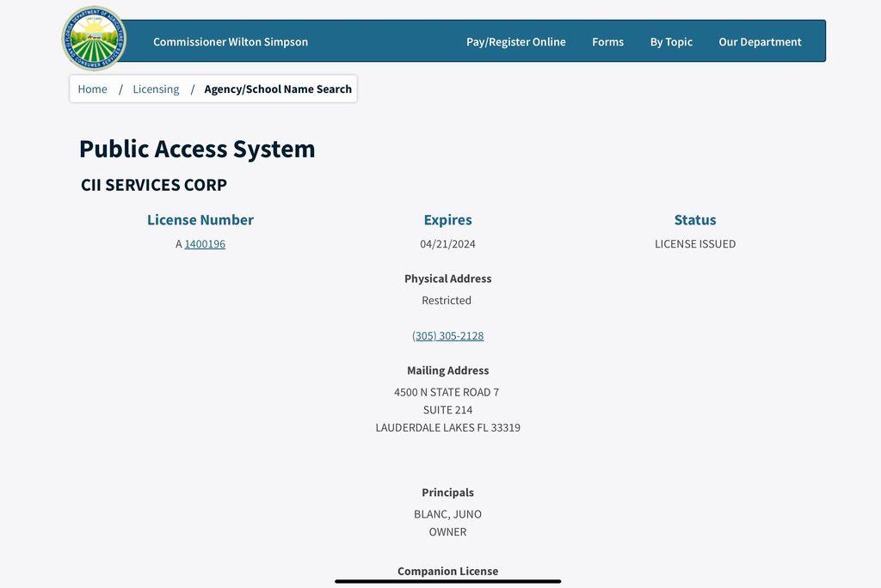Click the Restricted address value
The image size is (881, 588).
click(447, 301)
